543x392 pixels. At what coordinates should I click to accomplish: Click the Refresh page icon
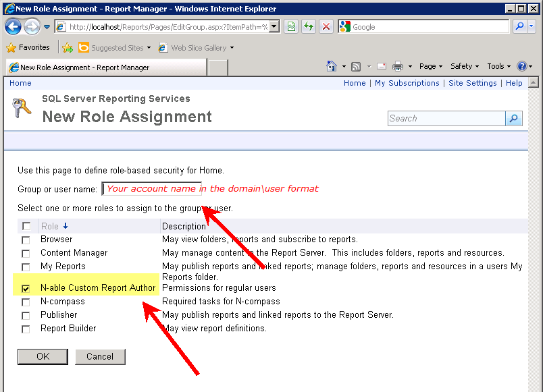tap(308, 26)
